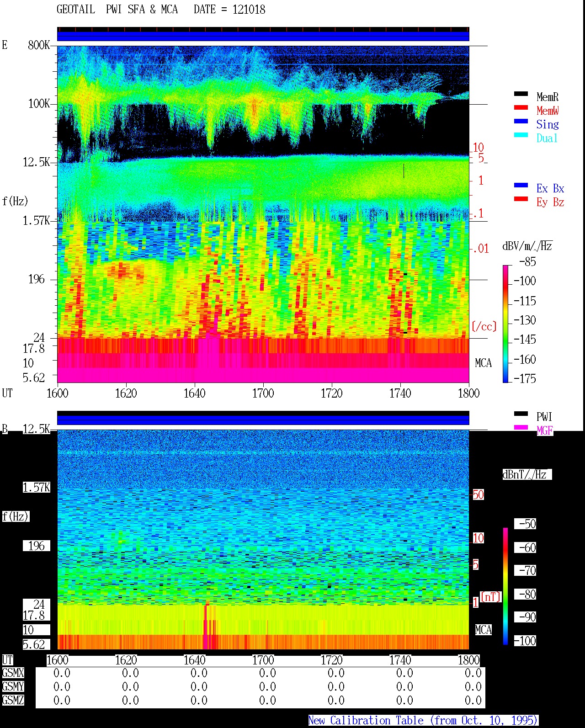Image resolution: width=585 pixels, height=728 pixels.
Task: Click the 1600 time tick under the B spectrogram
Action: pyautogui.click(x=58, y=660)
